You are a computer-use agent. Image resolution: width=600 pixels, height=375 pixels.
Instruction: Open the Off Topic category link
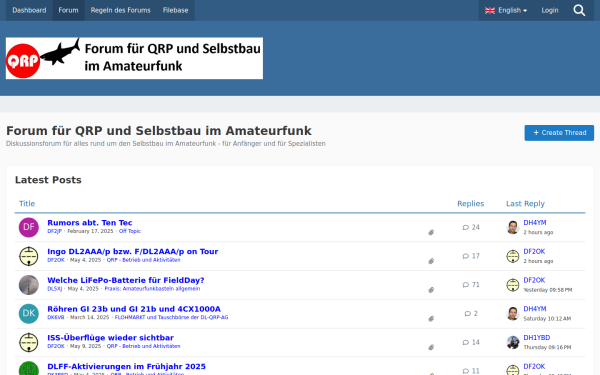(x=130, y=231)
